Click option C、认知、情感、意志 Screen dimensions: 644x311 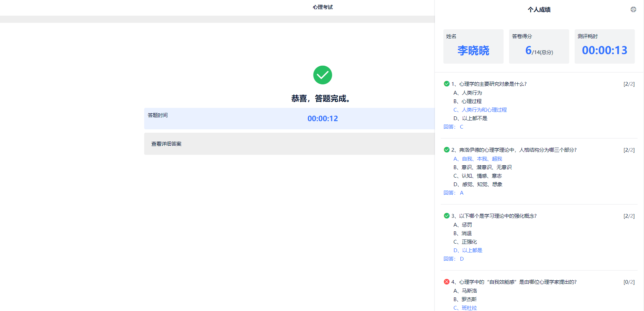(x=478, y=176)
